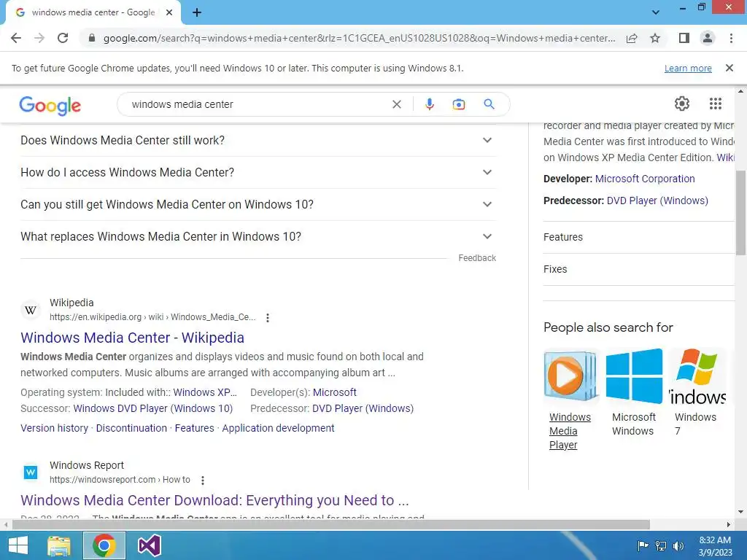Open the tab search dropdown arrow

tap(656, 12)
